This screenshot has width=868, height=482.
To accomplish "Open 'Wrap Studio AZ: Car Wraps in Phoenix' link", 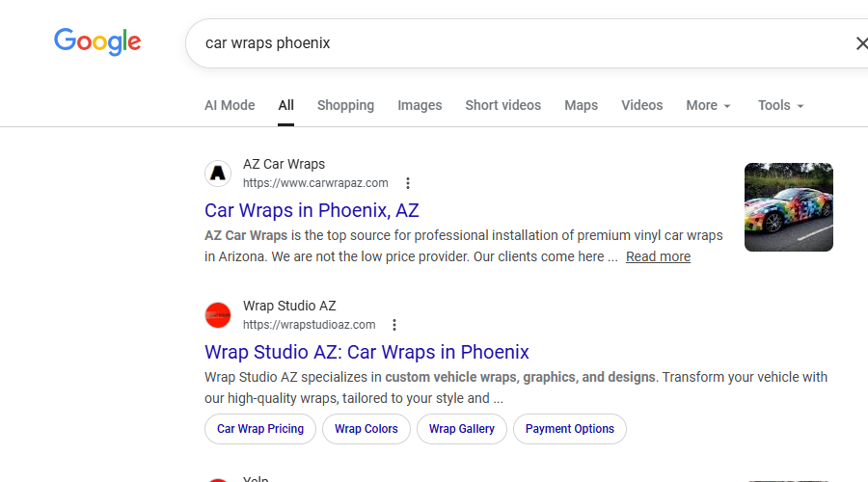I will (x=366, y=352).
